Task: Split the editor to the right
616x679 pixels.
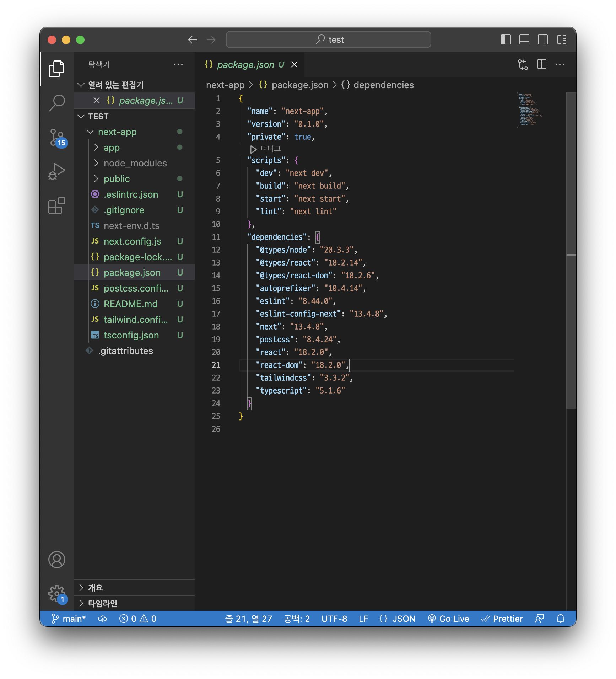Action: pos(541,64)
